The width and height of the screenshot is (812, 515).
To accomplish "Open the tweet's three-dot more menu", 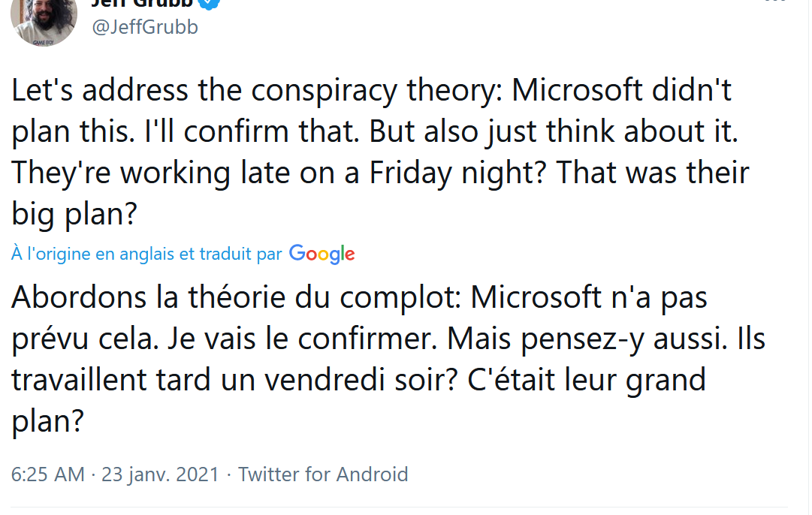I will [x=775, y=2].
